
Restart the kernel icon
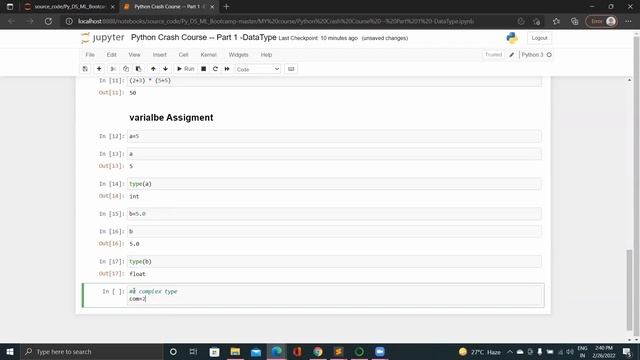[215, 69]
